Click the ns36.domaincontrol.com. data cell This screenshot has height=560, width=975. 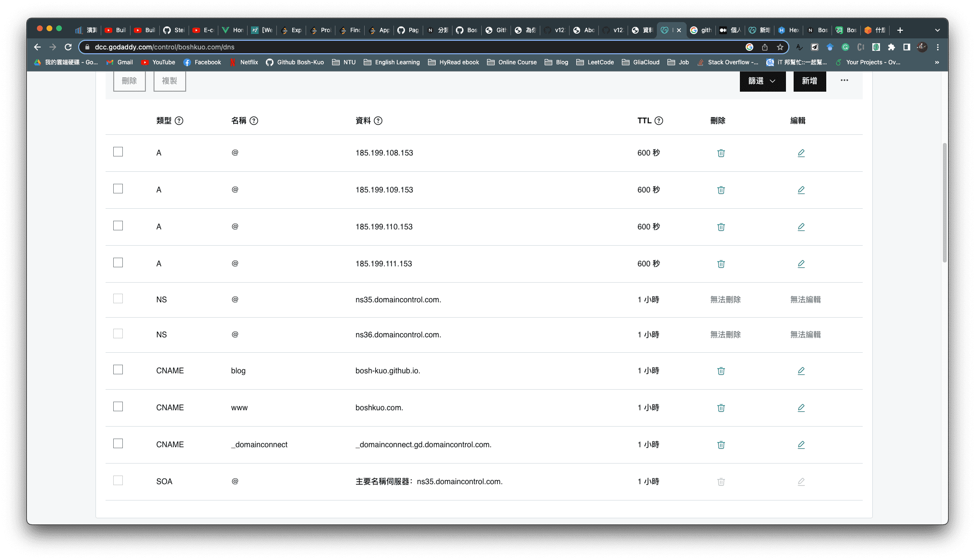[x=398, y=335]
